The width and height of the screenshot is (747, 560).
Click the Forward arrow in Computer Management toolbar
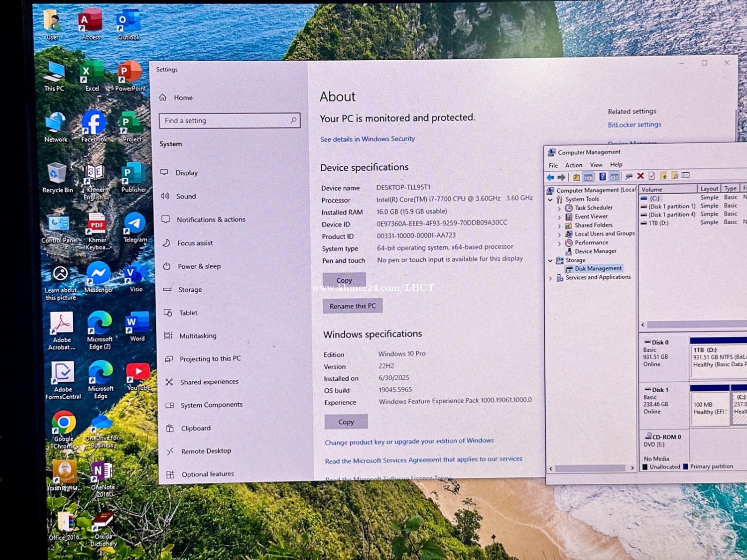click(562, 177)
